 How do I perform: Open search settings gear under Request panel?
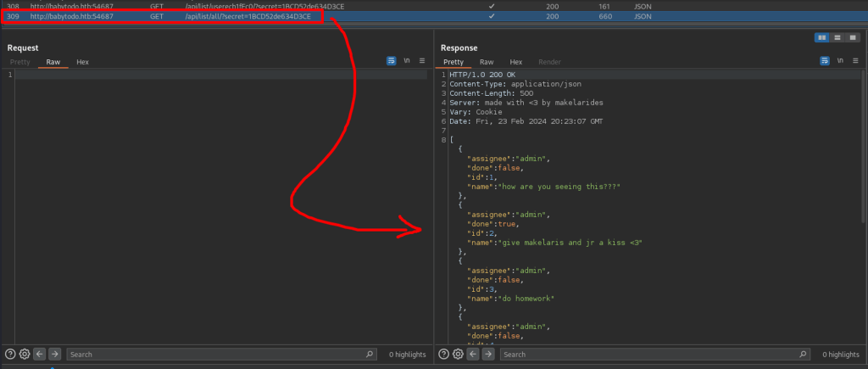pos(25,354)
